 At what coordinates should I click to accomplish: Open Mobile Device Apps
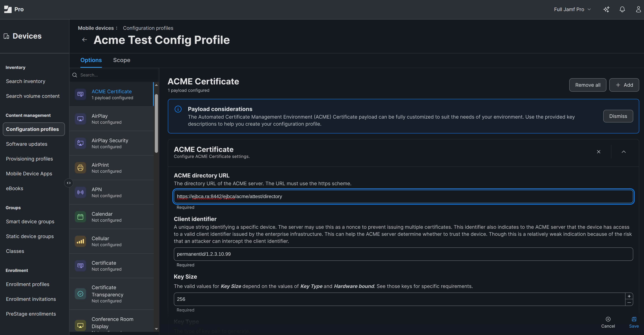pos(29,174)
